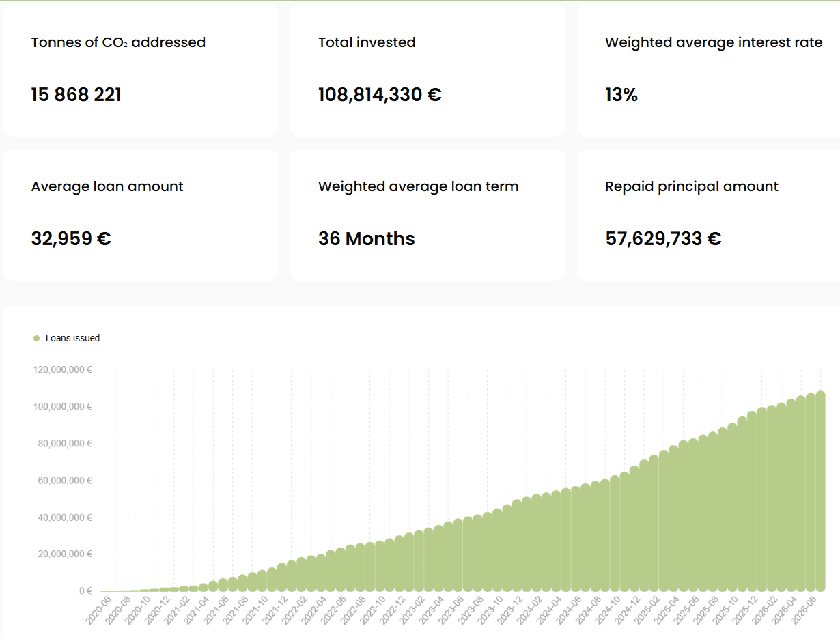
Task: Select the Weighted average interest rate title
Action: [714, 42]
